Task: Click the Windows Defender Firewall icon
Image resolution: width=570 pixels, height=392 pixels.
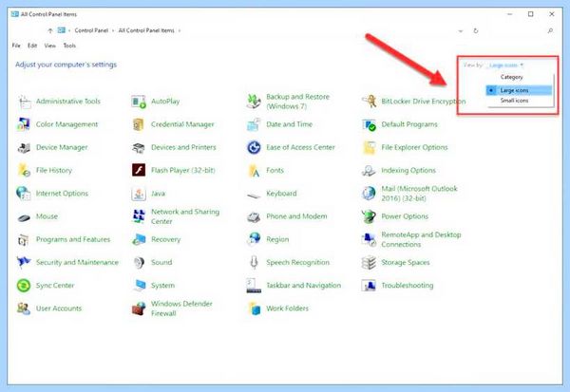Action: click(139, 308)
